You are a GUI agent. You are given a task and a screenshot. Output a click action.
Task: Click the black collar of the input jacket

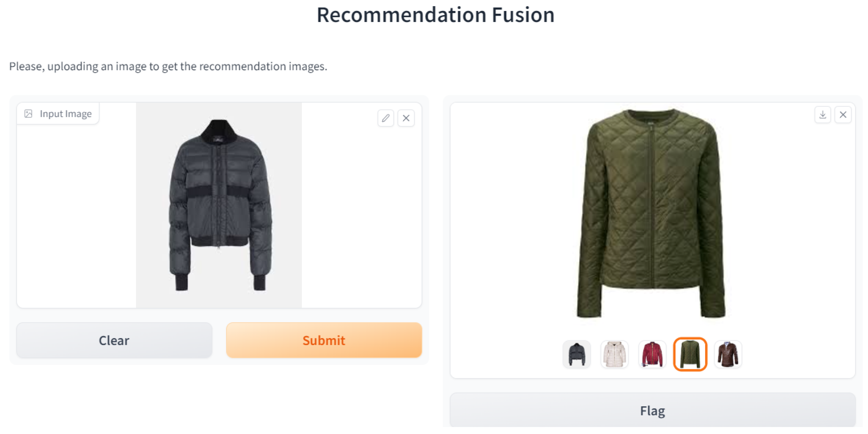pos(219,131)
